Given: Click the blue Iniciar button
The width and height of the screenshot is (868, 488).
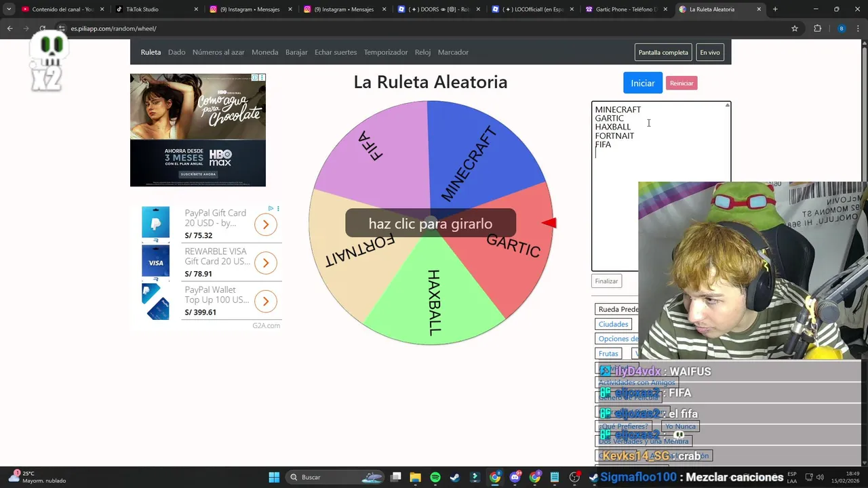Looking at the screenshot, I should coord(642,83).
